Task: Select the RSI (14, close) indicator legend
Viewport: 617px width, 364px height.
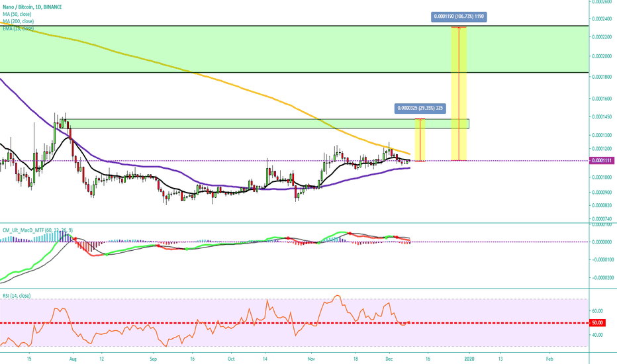Action: click(x=17, y=296)
